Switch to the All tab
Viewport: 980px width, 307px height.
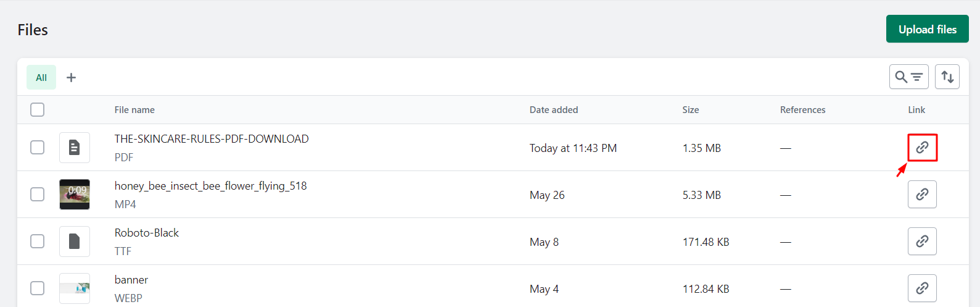click(x=41, y=77)
